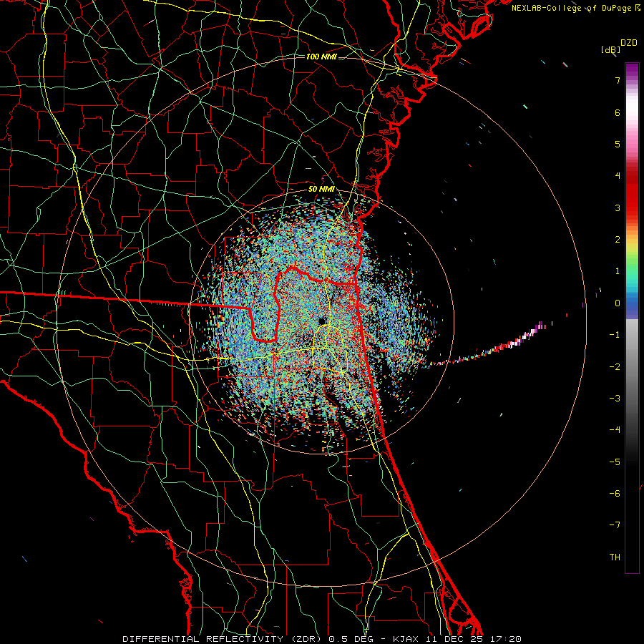
Task: Click the KJAX station identifier
Action: 406,639
